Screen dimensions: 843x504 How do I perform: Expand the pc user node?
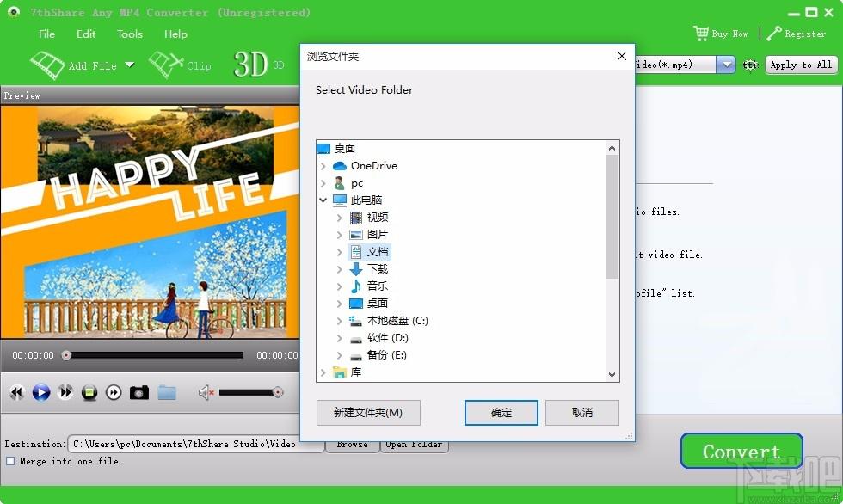coord(323,183)
